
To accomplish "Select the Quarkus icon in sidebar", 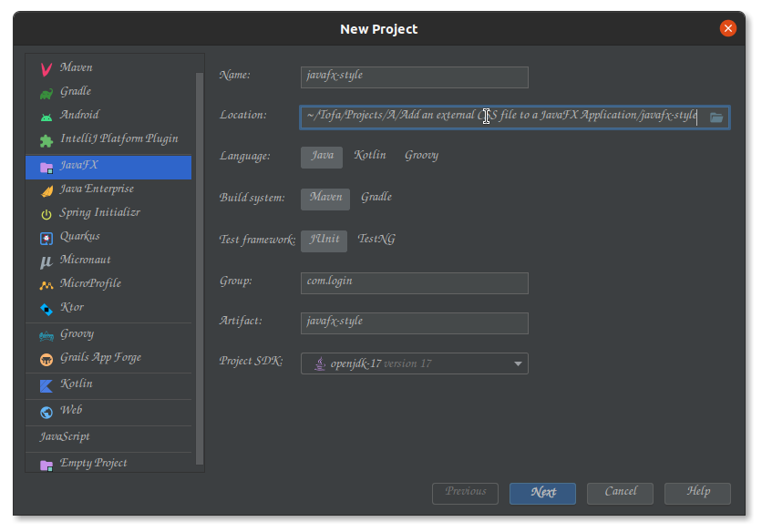I will 46,238.
